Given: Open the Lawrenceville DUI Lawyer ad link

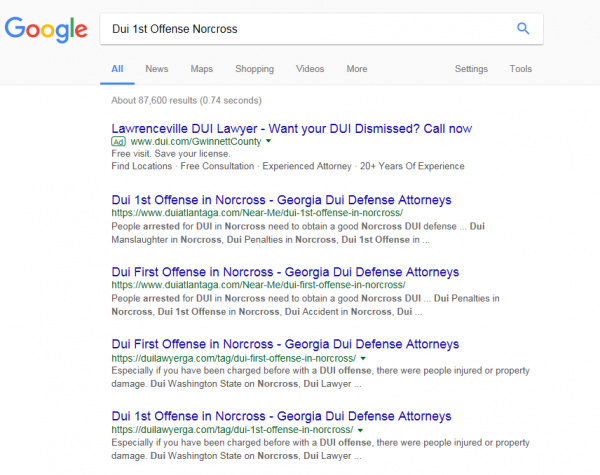Looking at the screenshot, I should click(x=291, y=128).
